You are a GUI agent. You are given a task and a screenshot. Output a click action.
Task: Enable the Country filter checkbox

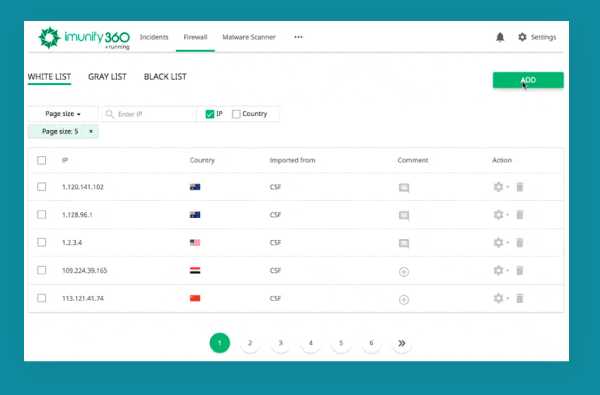coord(236,114)
